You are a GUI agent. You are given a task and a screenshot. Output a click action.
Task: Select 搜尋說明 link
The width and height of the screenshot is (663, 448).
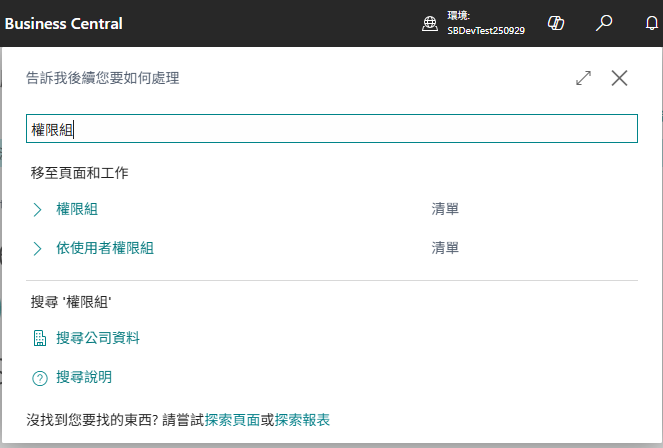click(84, 377)
